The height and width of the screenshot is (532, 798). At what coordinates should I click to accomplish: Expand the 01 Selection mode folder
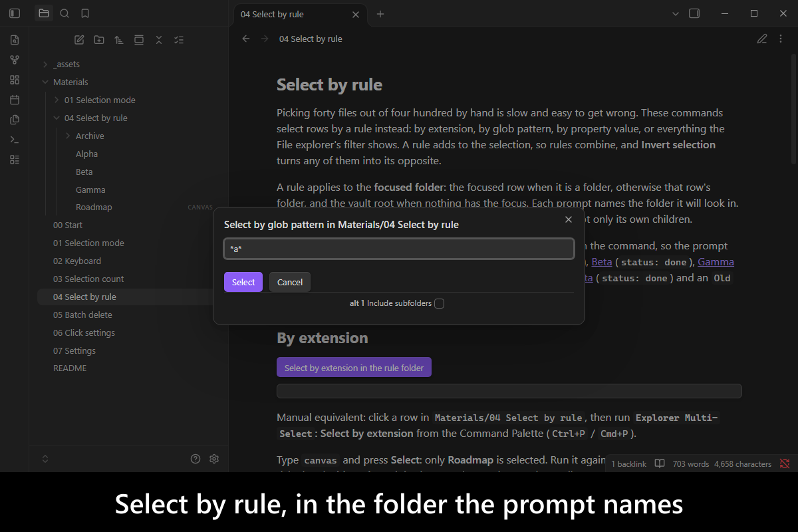[x=57, y=100]
